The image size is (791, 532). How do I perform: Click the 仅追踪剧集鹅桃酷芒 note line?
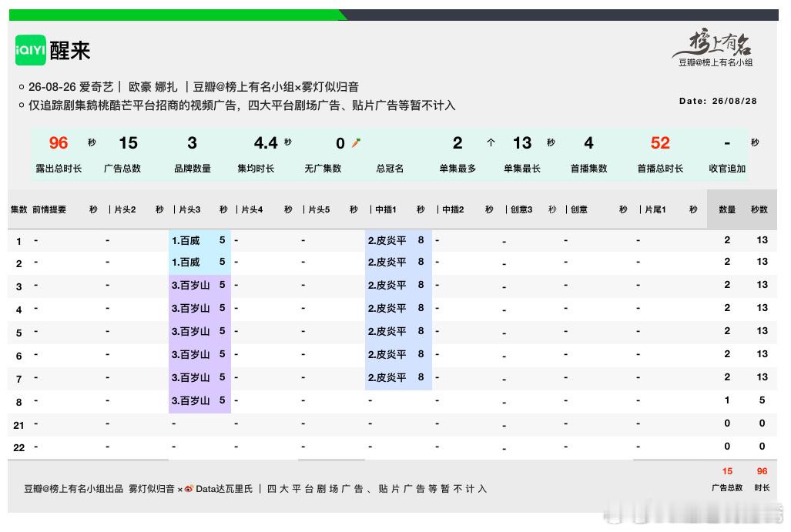(x=242, y=105)
